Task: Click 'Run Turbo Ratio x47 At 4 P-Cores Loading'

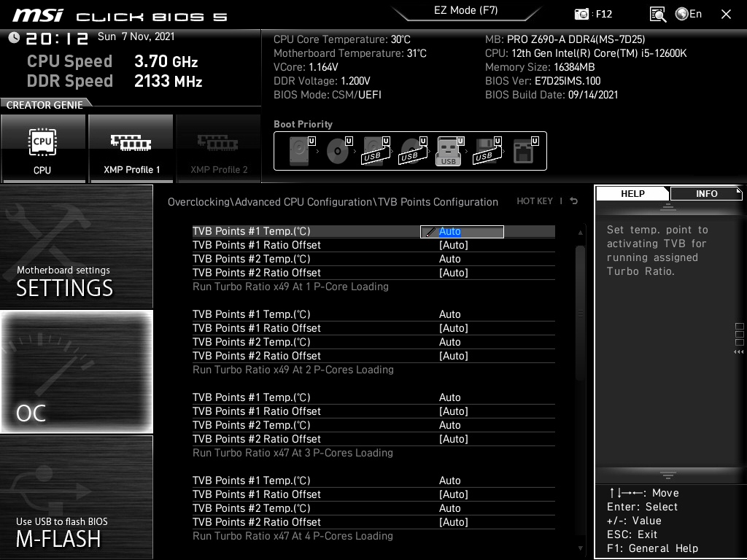Action: [x=293, y=536]
